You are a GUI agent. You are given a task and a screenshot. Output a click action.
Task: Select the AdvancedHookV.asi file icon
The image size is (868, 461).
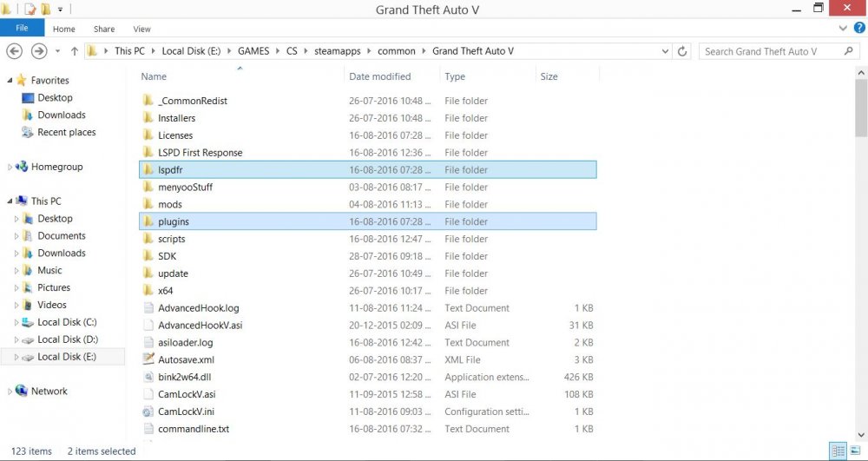tap(148, 325)
